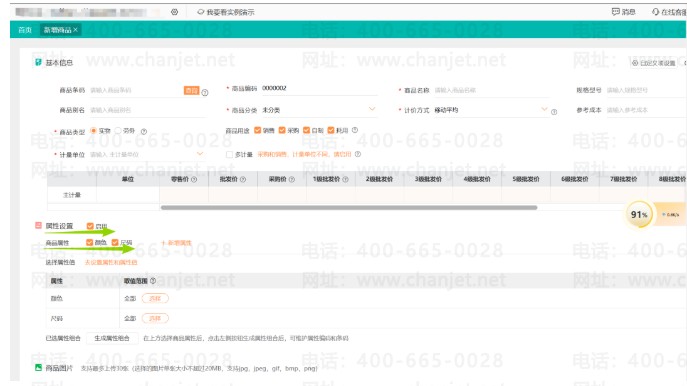Click the 单位 cell in 主计量 row
The height and width of the screenshot is (386, 687).
(x=128, y=195)
